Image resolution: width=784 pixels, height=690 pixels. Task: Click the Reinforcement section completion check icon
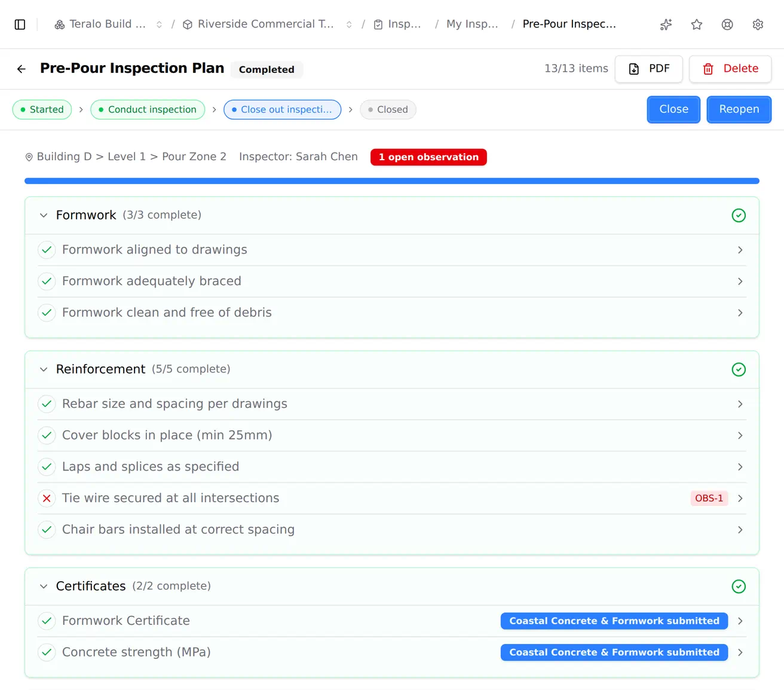point(739,370)
